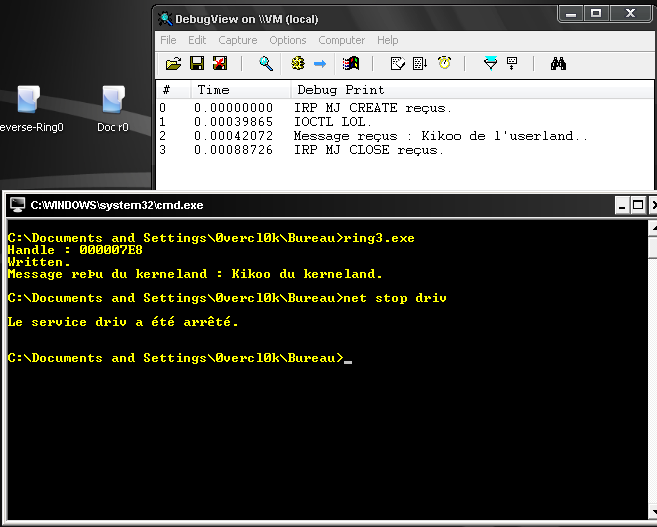The image size is (657, 527).
Task: Click the Open log file icon in DebugView
Action: pos(173,64)
